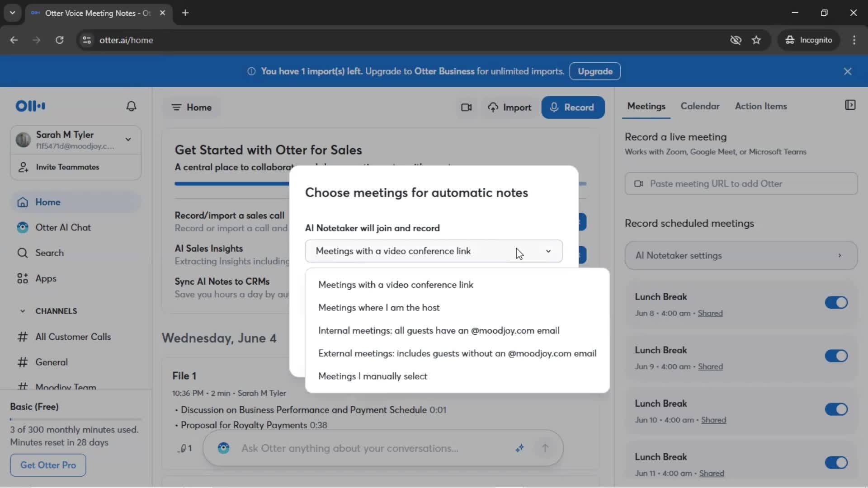Click the Otter logo in sidebar
868x488 pixels.
point(30,106)
